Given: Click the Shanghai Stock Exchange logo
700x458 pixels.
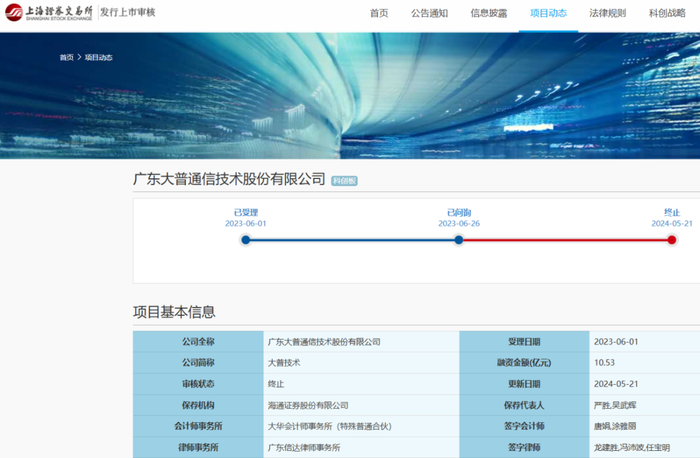Looking at the screenshot, I should (48, 13).
